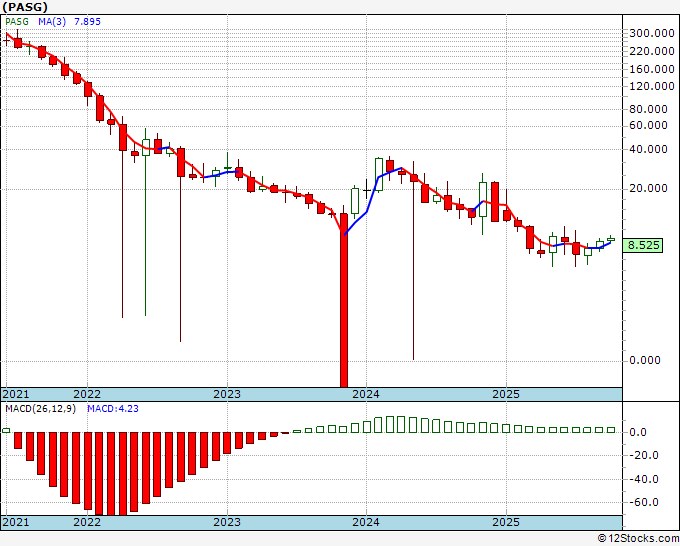The image size is (680, 546).
Task: Click the 2023 label on price chart timeline
Action: pos(227,394)
